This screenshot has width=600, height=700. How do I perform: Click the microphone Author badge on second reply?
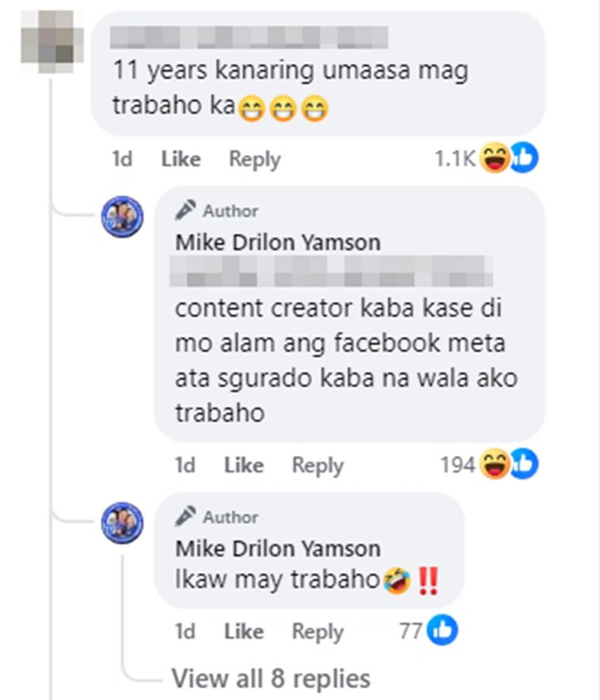tap(216, 517)
